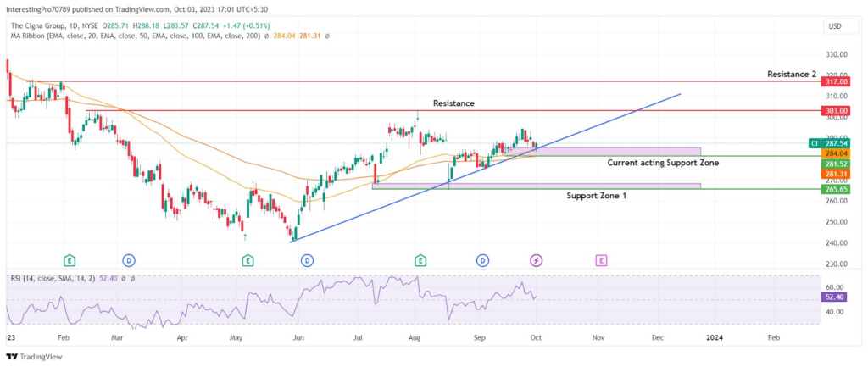Click the 310.00 price axis label

point(835,97)
